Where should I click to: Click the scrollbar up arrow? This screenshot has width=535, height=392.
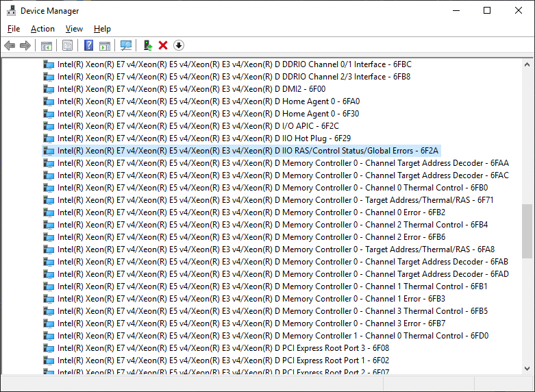[x=527, y=64]
